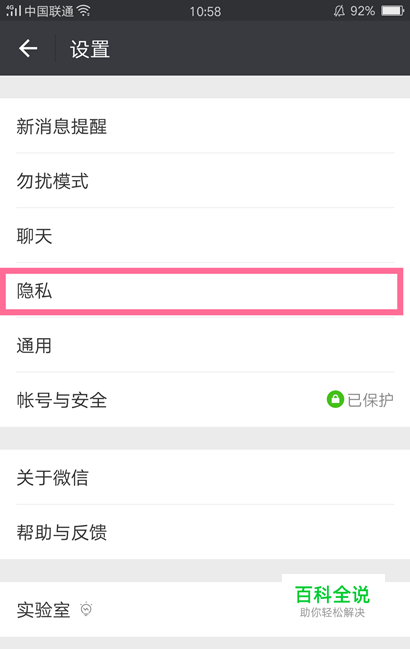
Task: Tap the cellular signal bars icon
Action: pyautogui.click(x=13, y=10)
